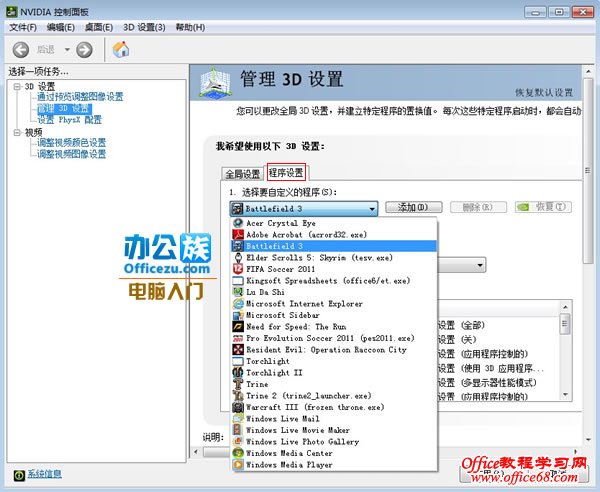The width and height of the screenshot is (600, 492).
Task: Open 通过预览调整图像设置 tree item
Action: [80, 97]
